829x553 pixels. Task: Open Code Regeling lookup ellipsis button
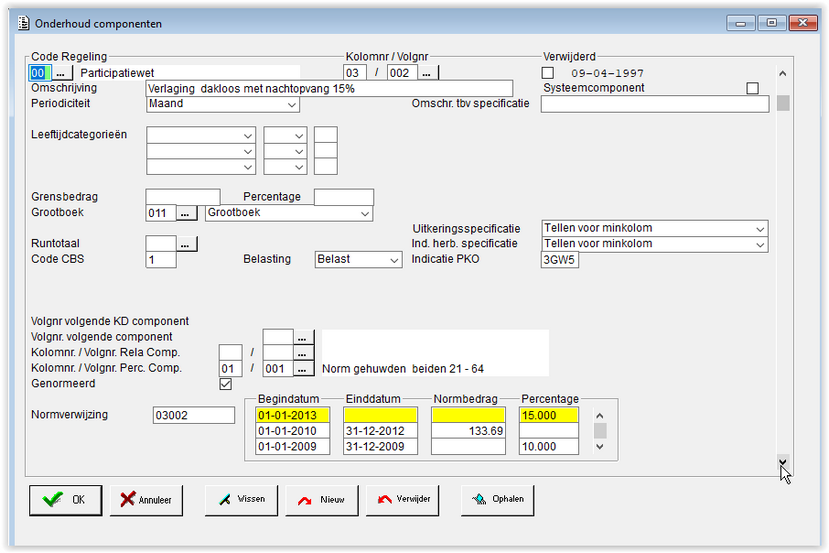61,73
